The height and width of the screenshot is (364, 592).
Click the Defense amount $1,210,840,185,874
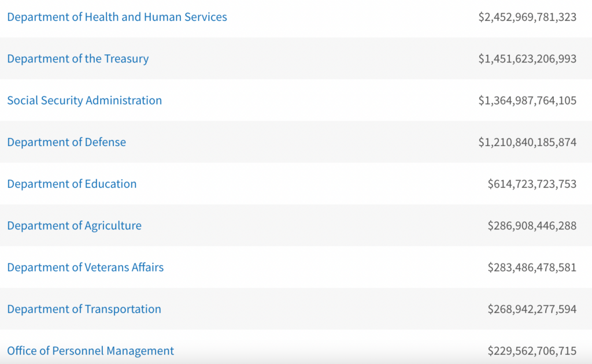click(x=527, y=142)
